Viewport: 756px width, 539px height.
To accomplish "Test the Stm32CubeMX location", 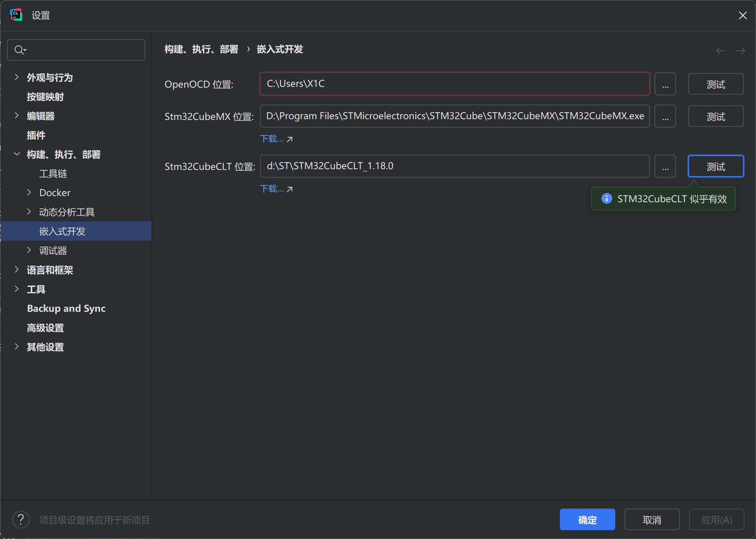I will pyautogui.click(x=716, y=116).
